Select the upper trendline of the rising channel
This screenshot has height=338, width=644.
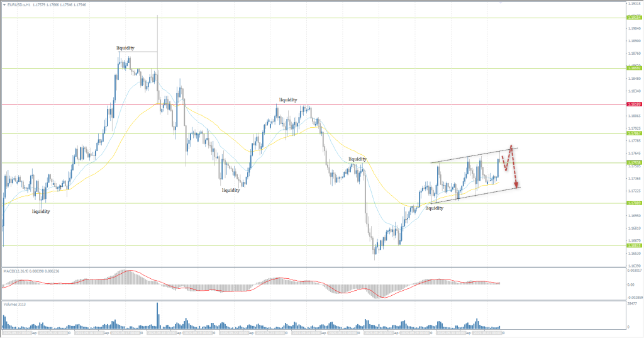472,156
